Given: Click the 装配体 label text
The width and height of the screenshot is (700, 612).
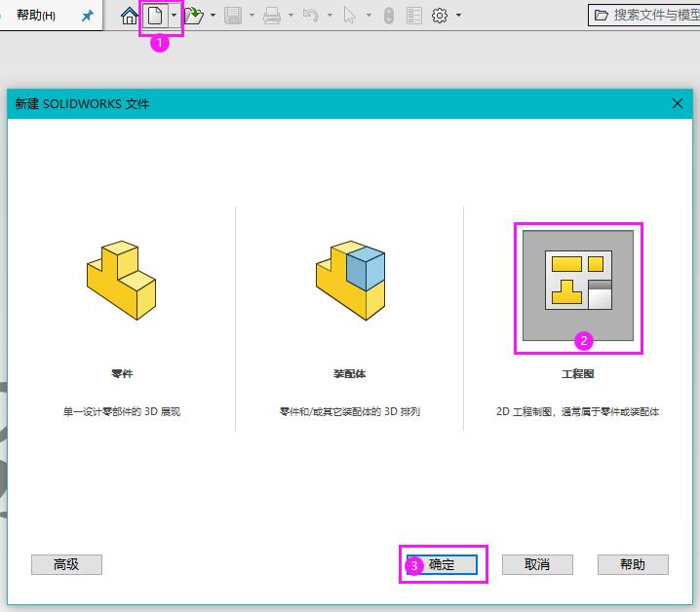Looking at the screenshot, I should pos(350,373).
